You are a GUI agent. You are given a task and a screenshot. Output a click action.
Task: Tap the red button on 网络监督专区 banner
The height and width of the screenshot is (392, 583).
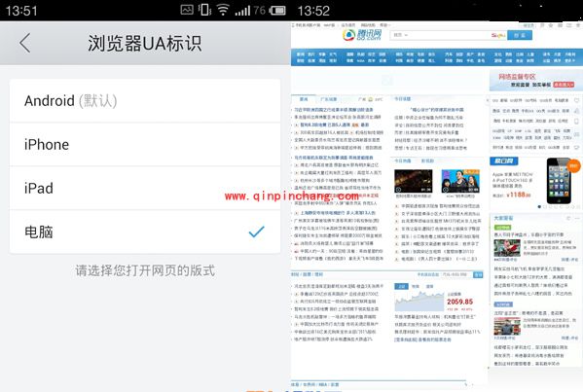tap(564, 85)
